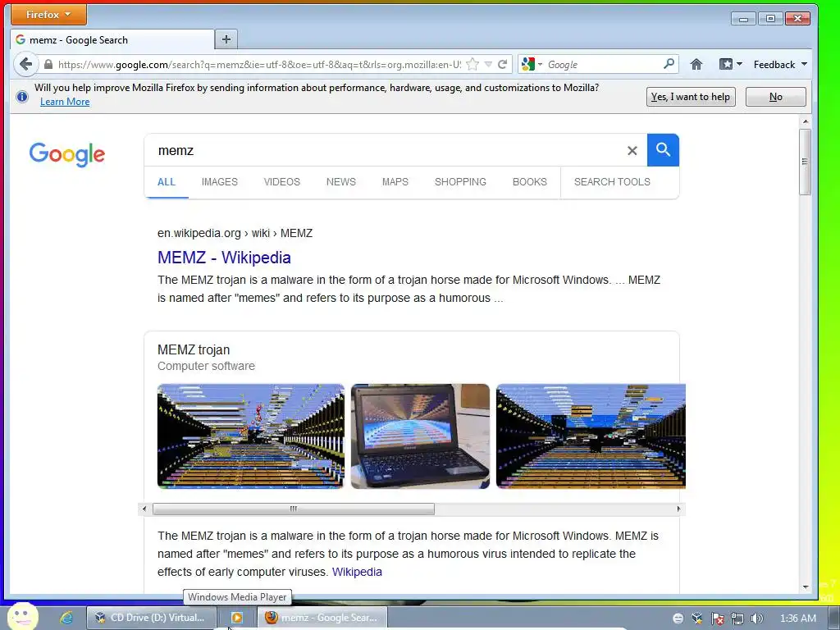Click the image carousel left scroll arrow
Viewport: 840px width, 630px height.
pyautogui.click(x=144, y=509)
